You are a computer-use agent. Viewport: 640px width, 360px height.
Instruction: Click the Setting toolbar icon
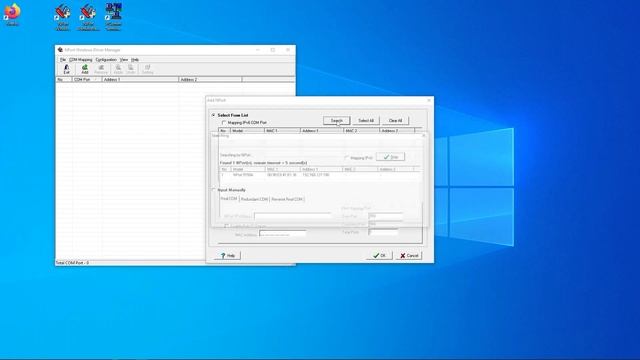coord(147,69)
